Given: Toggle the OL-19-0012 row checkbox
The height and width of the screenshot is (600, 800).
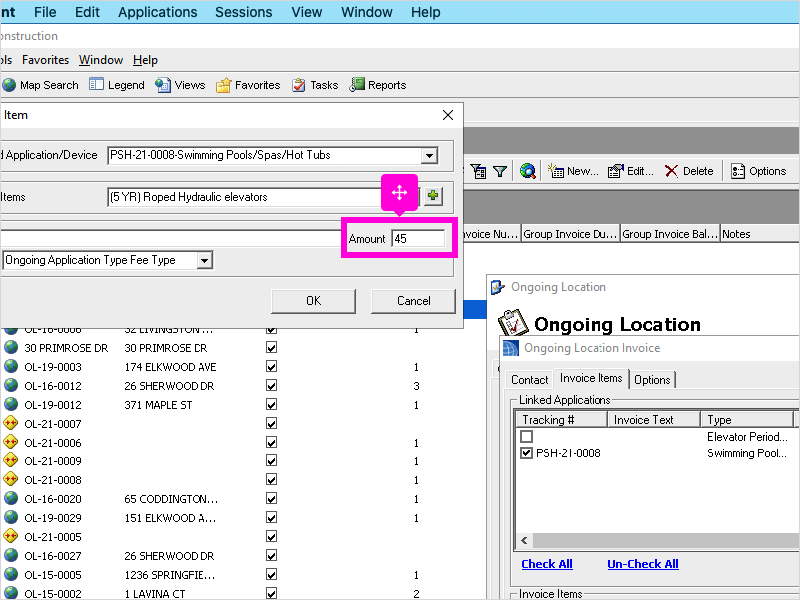Looking at the screenshot, I should tap(271, 404).
